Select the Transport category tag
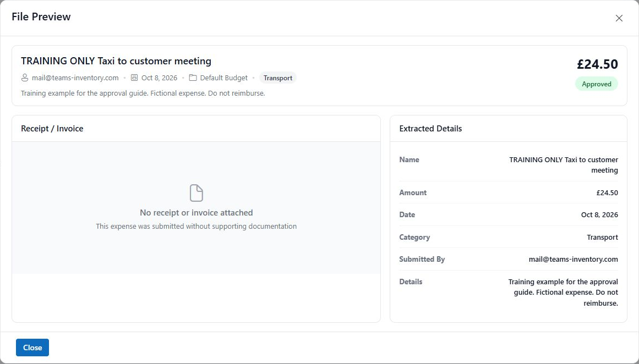Screen dimensions: 639x364 [277, 78]
